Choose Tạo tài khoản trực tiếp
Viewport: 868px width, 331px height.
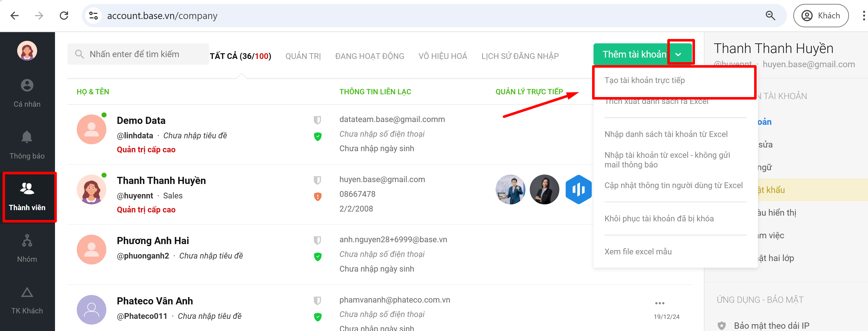pyautogui.click(x=644, y=80)
